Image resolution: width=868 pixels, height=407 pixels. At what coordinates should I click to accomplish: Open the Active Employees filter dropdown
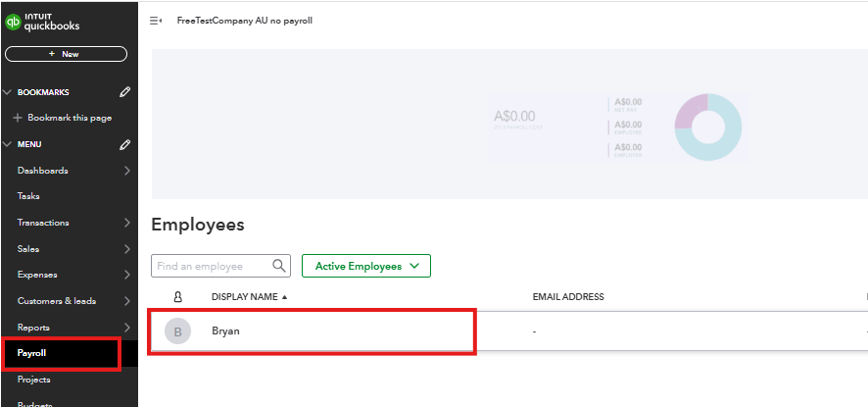[x=366, y=266]
